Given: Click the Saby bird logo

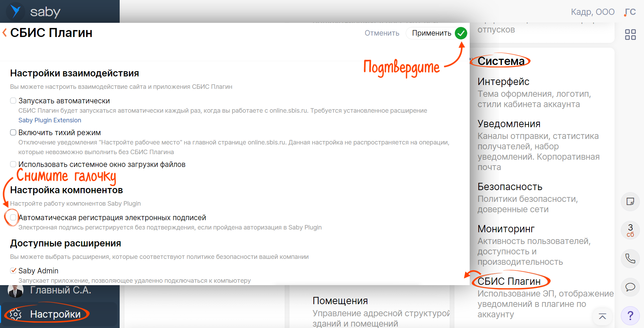Looking at the screenshot, I should 16,11.
